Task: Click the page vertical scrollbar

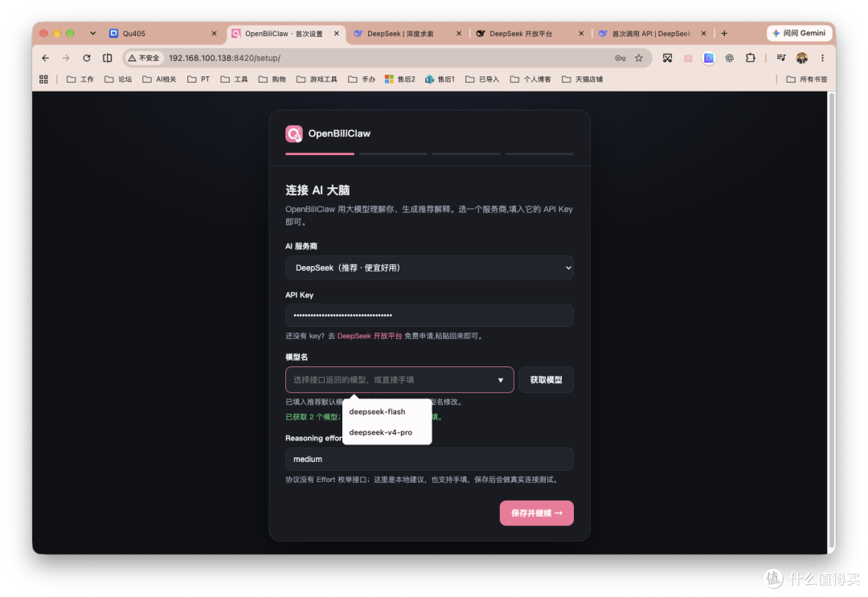Action: pos(831,321)
